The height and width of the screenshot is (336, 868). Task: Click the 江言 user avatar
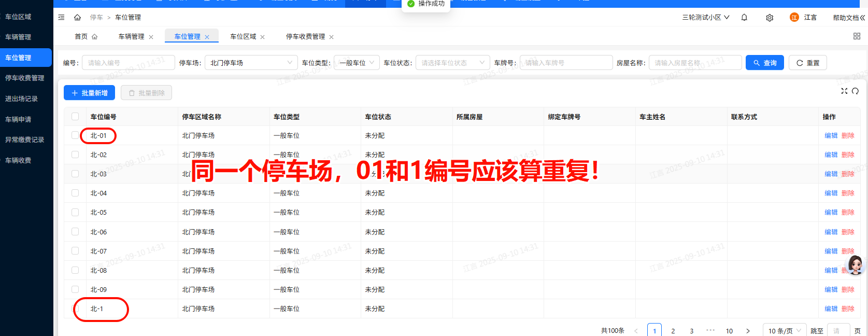pos(794,17)
